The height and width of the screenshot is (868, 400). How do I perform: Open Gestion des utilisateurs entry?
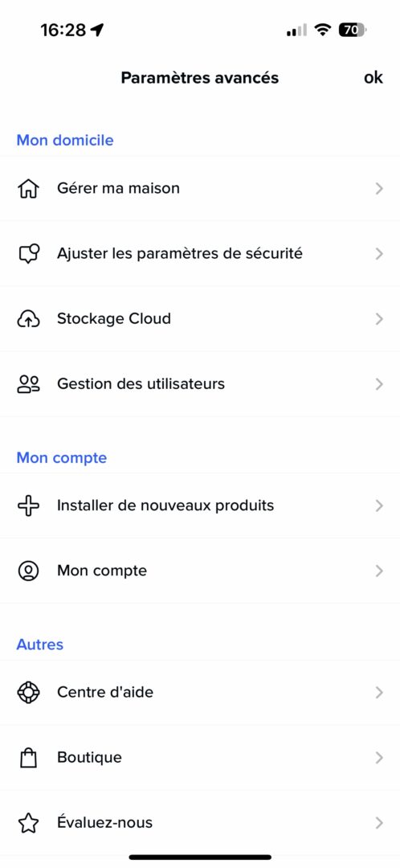tap(200, 384)
